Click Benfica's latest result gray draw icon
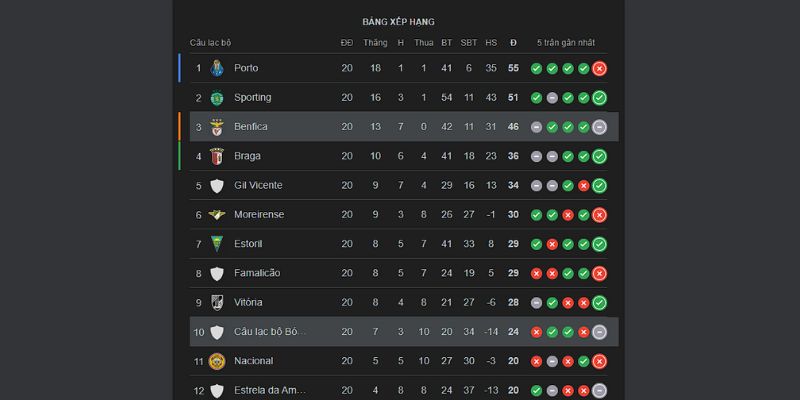This screenshot has height=400, width=800. click(x=599, y=127)
